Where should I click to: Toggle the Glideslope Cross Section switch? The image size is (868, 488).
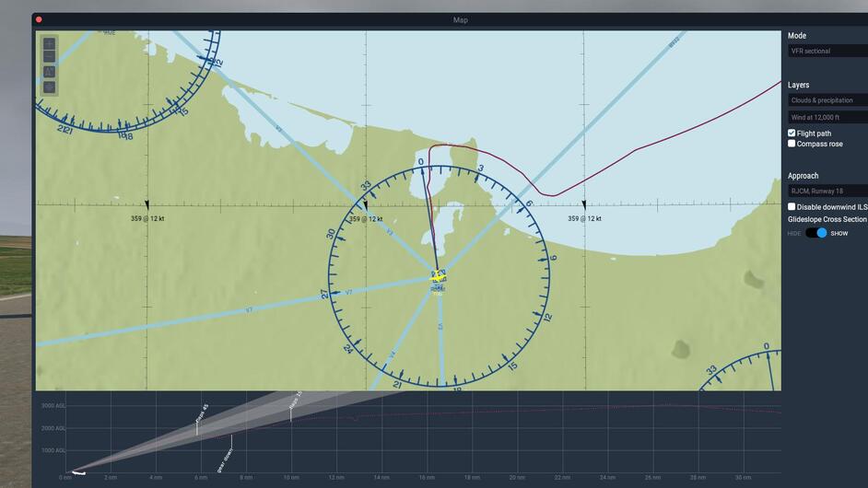(816, 233)
